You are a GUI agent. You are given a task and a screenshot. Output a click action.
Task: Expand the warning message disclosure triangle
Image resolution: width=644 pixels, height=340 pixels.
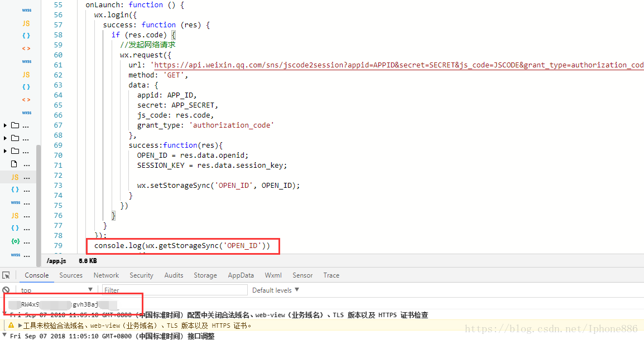point(20,326)
